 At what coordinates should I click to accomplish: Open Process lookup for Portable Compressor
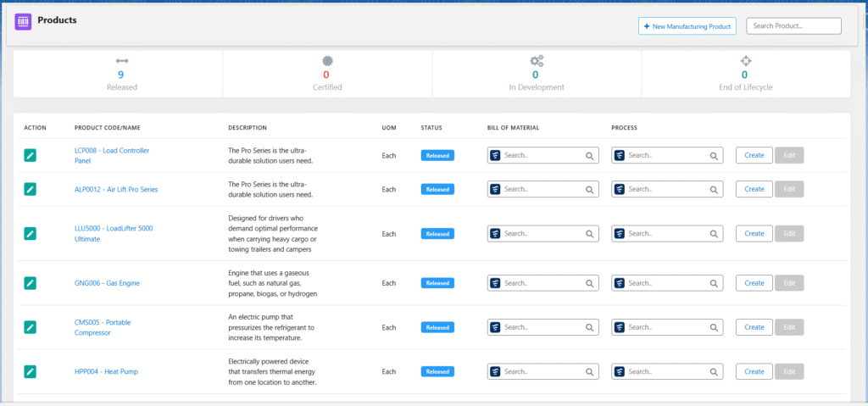(666, 327)
